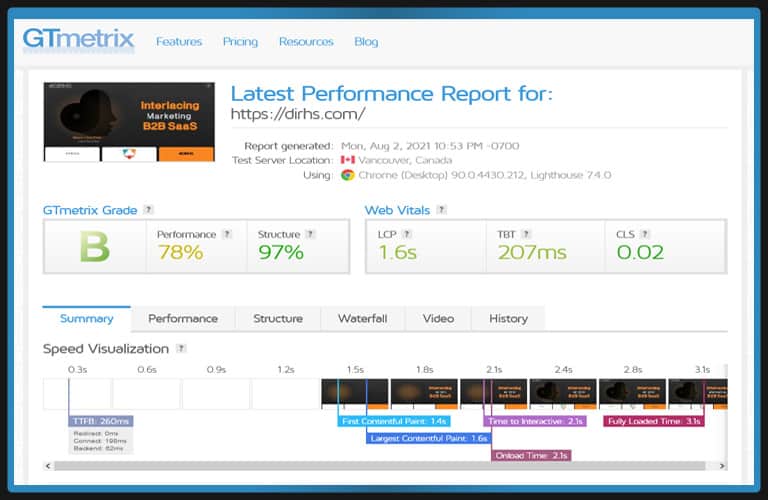Viewport: 768px width, 500px height.
Task: Click the Fully Loaded Time marker
Action: 654,421
